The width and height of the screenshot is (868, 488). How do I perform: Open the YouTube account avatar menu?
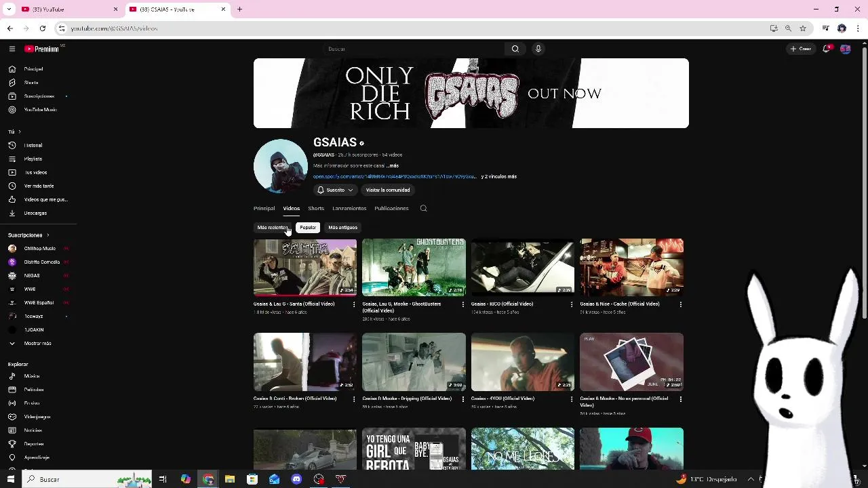click(845, 49)
